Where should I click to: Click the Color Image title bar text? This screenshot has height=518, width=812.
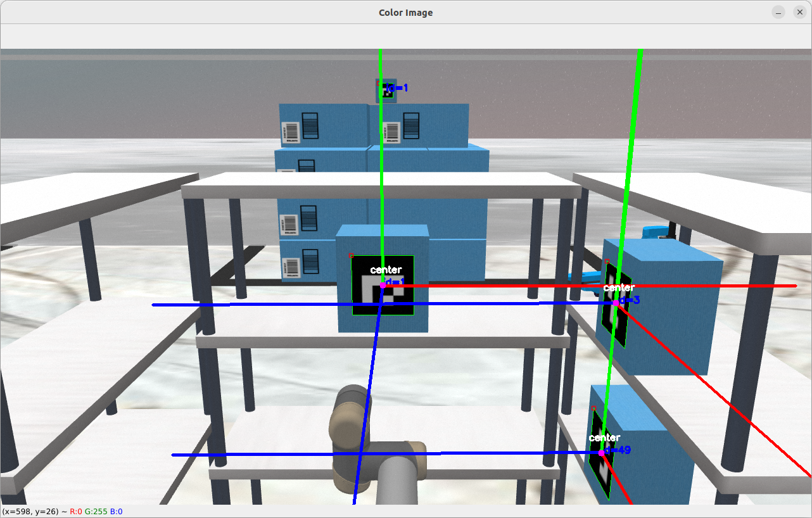405,13
